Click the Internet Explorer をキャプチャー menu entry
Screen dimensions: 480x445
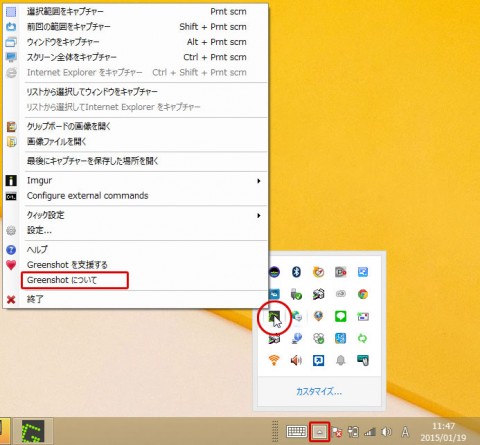point(135,73)
